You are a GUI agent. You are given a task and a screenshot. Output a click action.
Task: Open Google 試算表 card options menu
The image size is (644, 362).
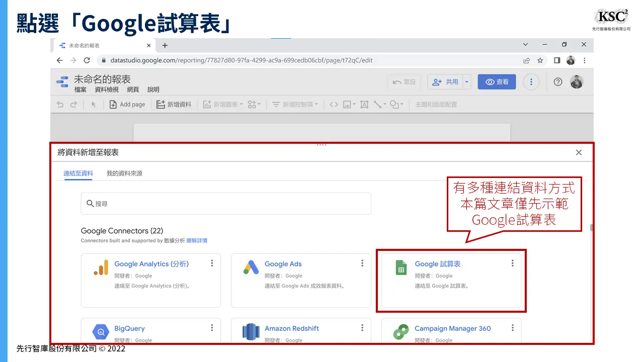click(x=513, y=263)
